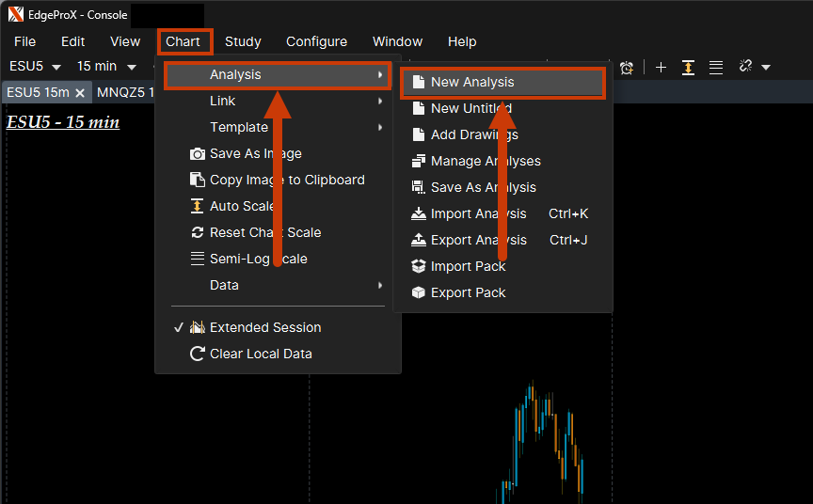The height and width of the screenshot is (504, 813).
Task: Click the horizontal lines toolbar icon
Action: click(x=716, y=67)
